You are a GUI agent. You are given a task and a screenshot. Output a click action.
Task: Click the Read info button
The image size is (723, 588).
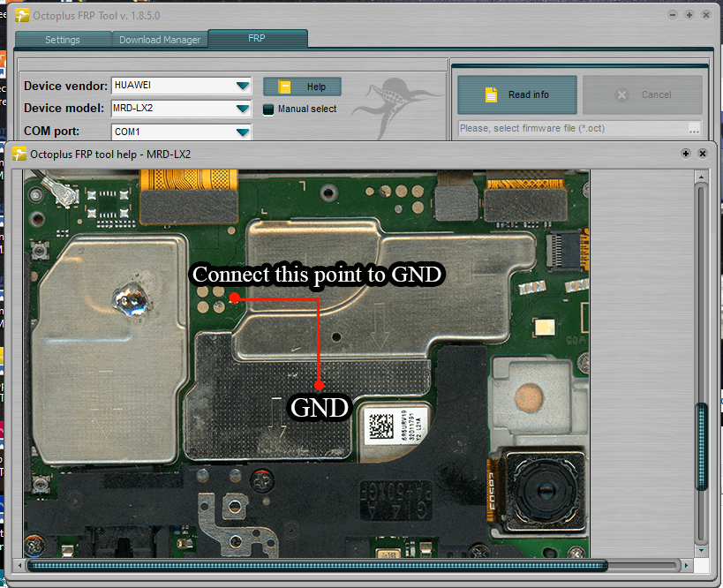pos(517,94)
